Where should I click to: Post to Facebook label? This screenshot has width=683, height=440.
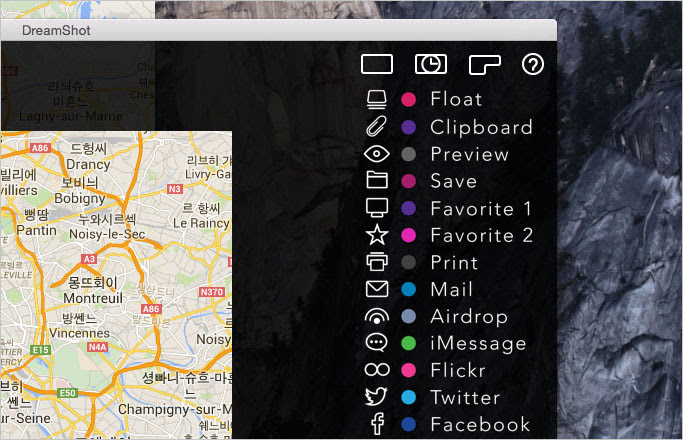coord(480,424)
